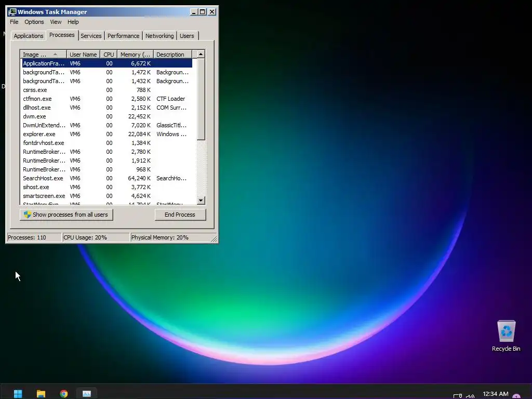532x399 pixels.
Task: Sort by Image Name column header
Action: coord(43,54)
